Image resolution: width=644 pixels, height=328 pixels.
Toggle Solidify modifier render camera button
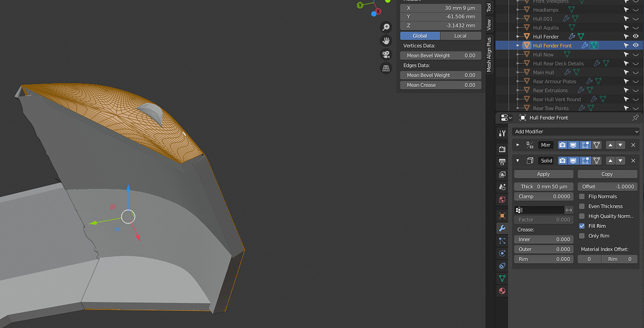562,161
